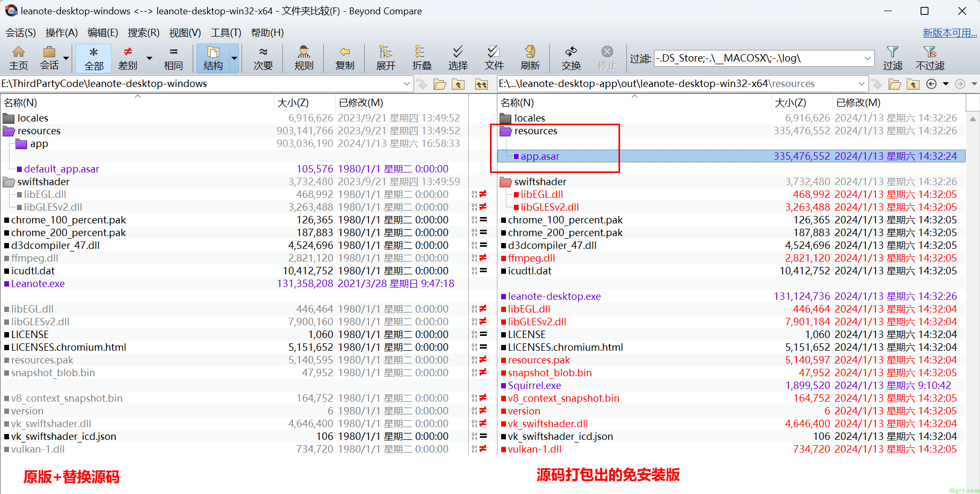Open the 视图(V) menu
This screenshot has height=494, width=980.
click(185, 33)
